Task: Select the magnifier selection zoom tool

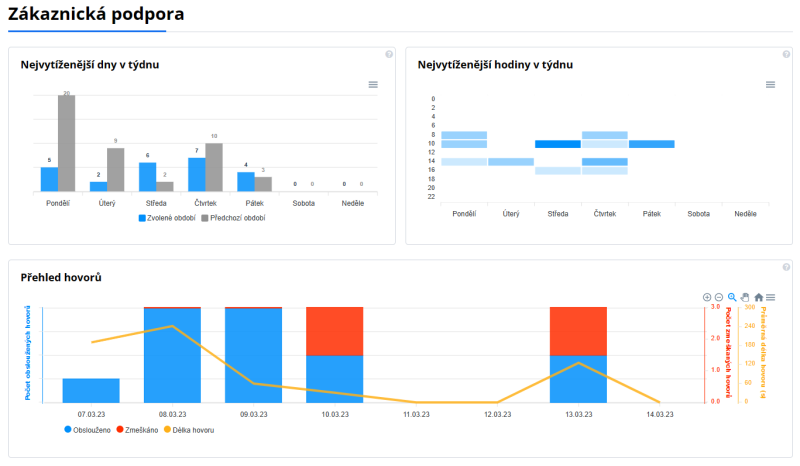Action: [x=732, y=297]
